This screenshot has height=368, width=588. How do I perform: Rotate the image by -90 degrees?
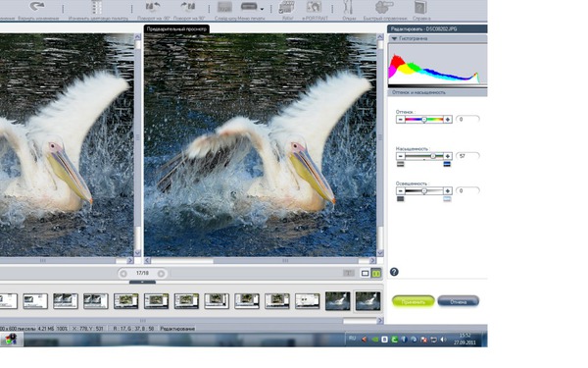tap(153, 7)
